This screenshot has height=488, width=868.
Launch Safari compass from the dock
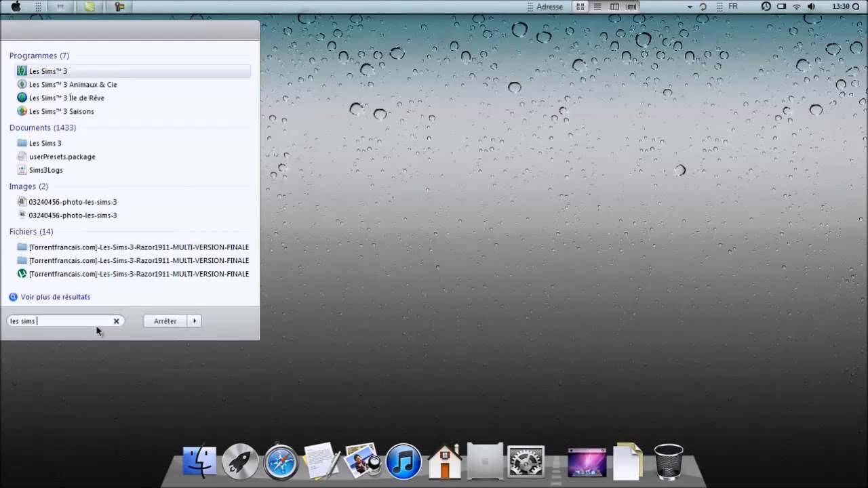pyautogui.click(x=281, y=462)
